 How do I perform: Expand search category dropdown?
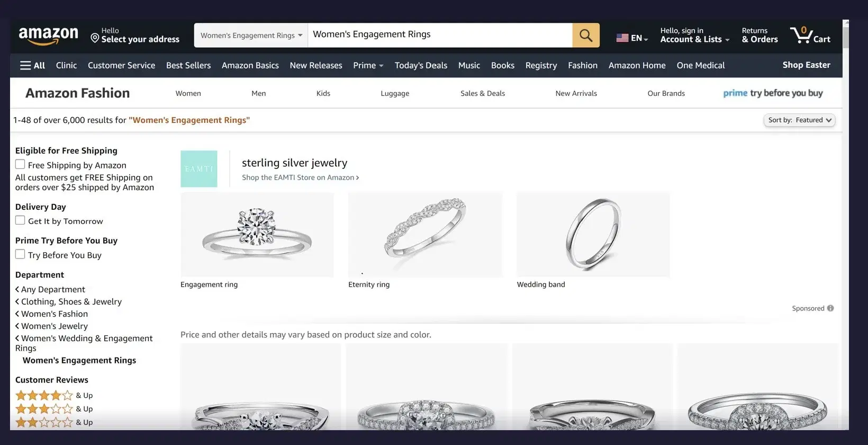(251, 35)
